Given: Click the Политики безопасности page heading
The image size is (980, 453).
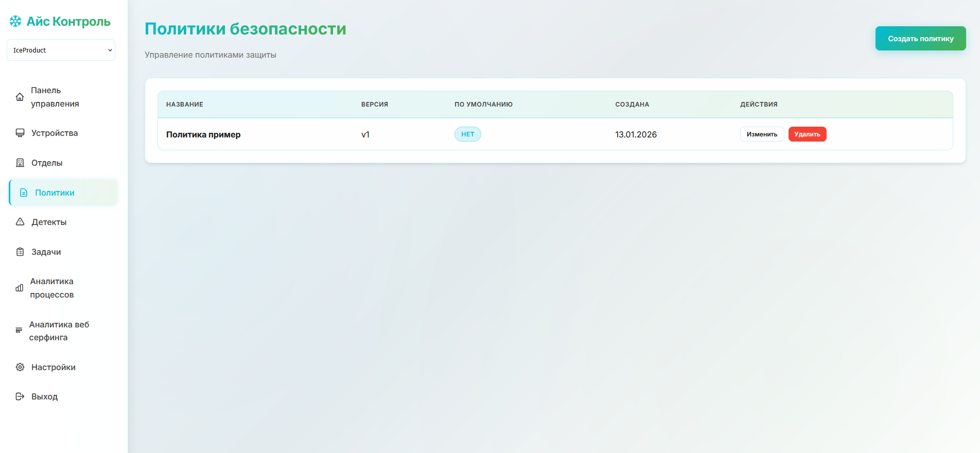Looking at the screenshot, I should point(246,29).
